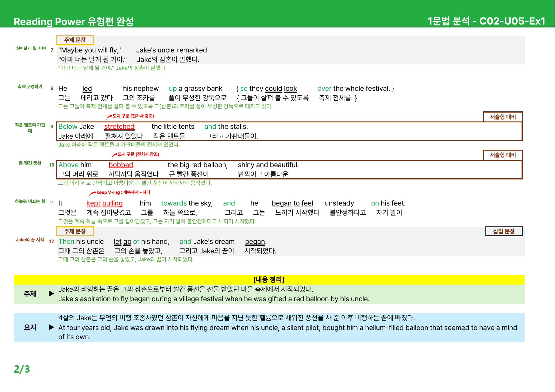Click the '주제 문장' tag above sentence 7

(x=75, y=40)
